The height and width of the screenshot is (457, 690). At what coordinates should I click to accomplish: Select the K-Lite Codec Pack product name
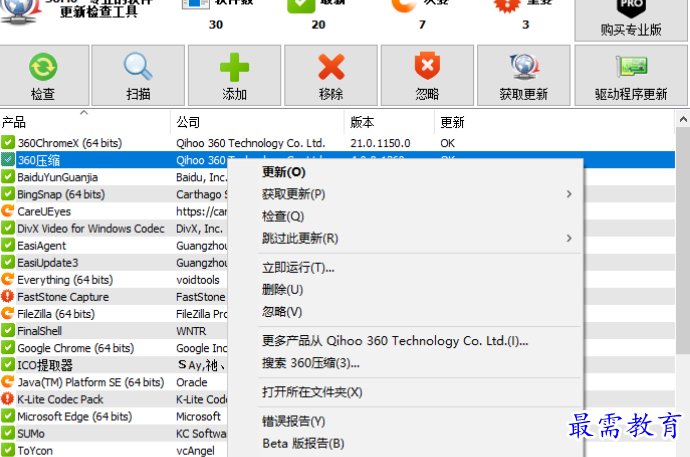60,399
